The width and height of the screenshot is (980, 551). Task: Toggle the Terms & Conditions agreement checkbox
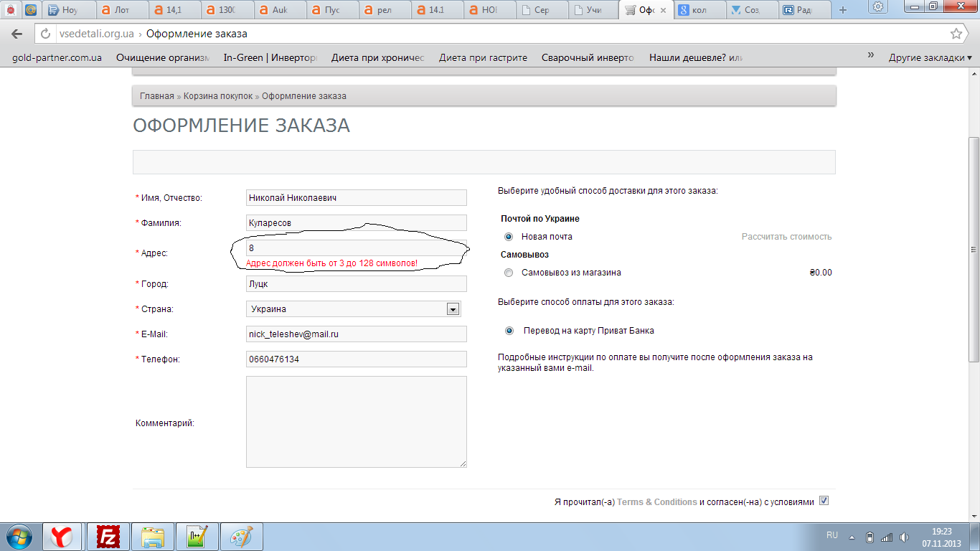[824, 501]
